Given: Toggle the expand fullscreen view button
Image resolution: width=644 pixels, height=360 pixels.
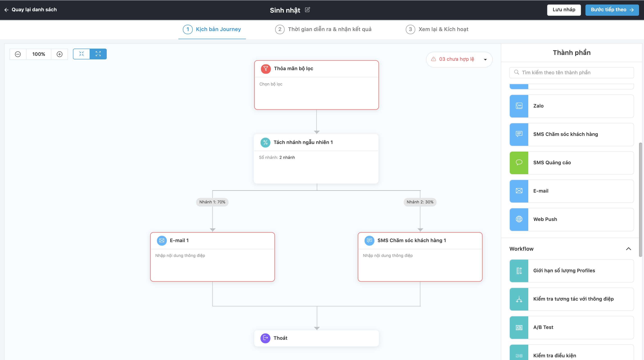Looking at the screenshot, I should tap(98, 54).
